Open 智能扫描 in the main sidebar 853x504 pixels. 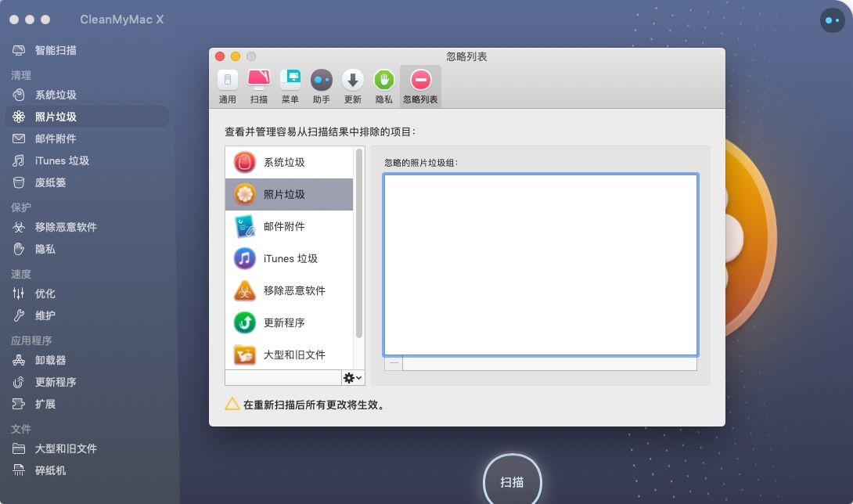pos(87,50)
